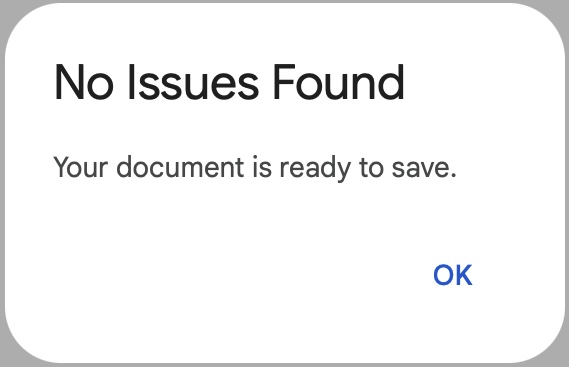569x367 pixels.
Task: Click the word 'ready' in the message
Action: 315,169
